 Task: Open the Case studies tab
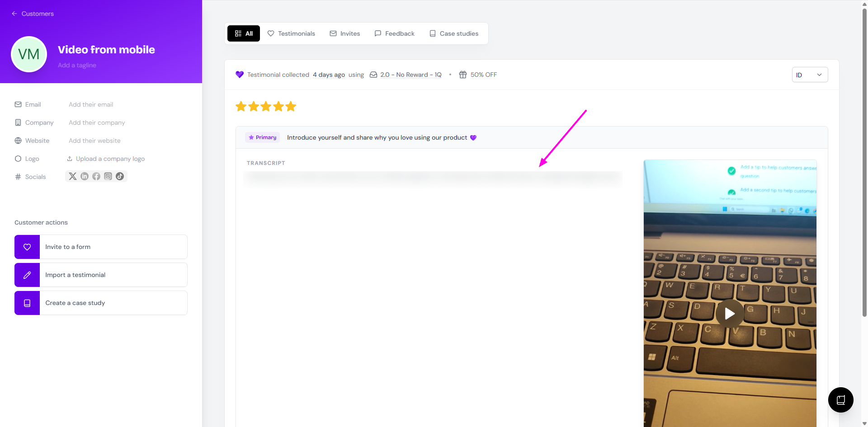coord(454,33)
